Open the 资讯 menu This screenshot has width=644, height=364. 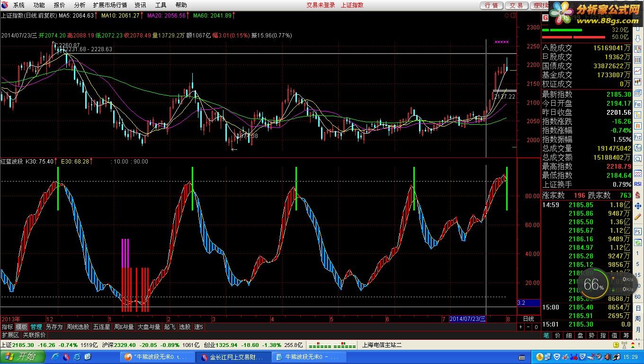tap(140, 5)
